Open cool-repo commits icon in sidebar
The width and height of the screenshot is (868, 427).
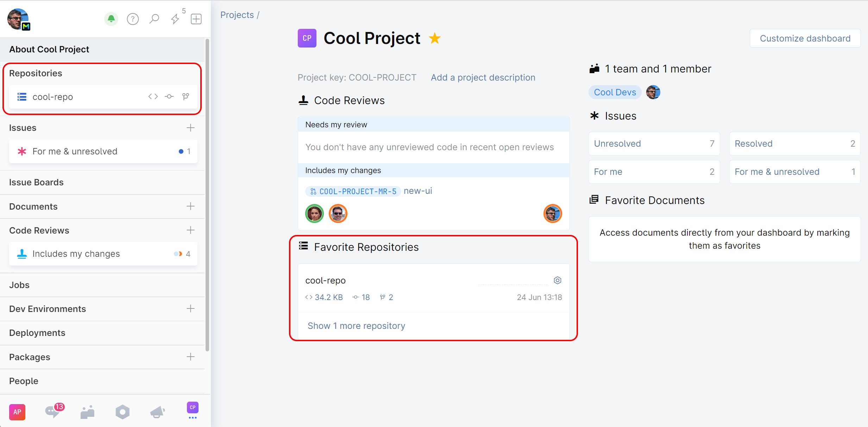coord(169,96)
